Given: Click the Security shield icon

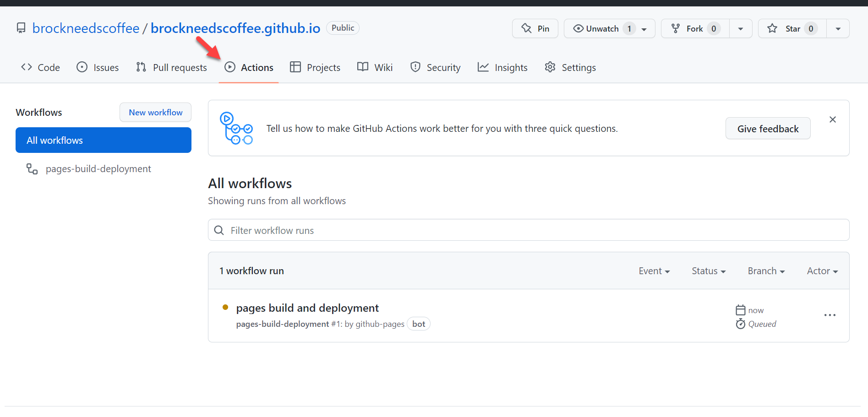Looking at the screenshot, I should [415, 67].
